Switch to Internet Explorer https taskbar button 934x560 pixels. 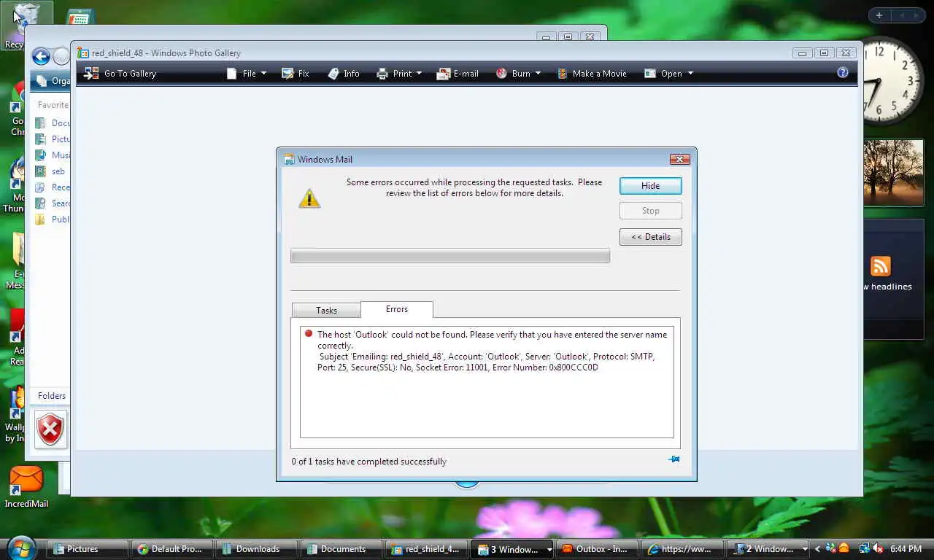(x=683, y=549)
